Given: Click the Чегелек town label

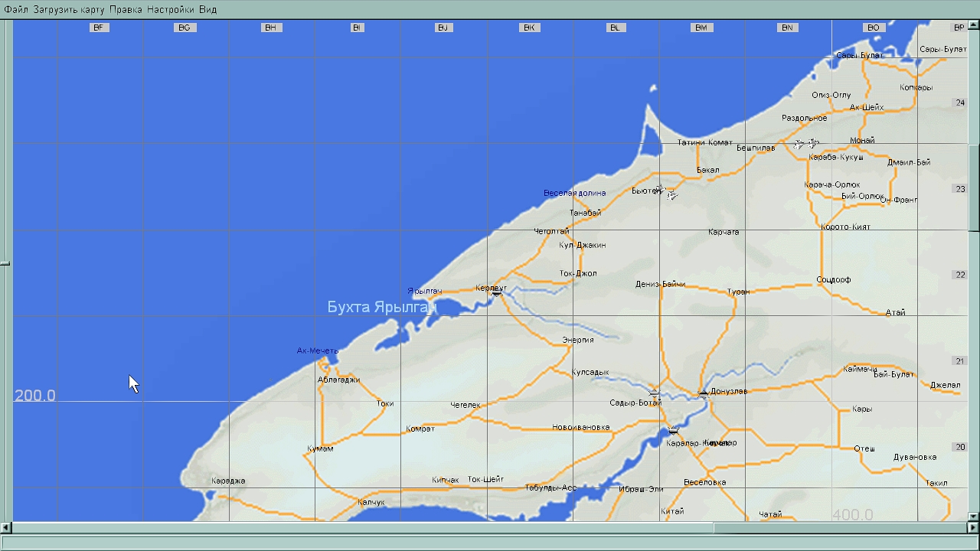Looking at the screenshot, I should pos(465,405).
